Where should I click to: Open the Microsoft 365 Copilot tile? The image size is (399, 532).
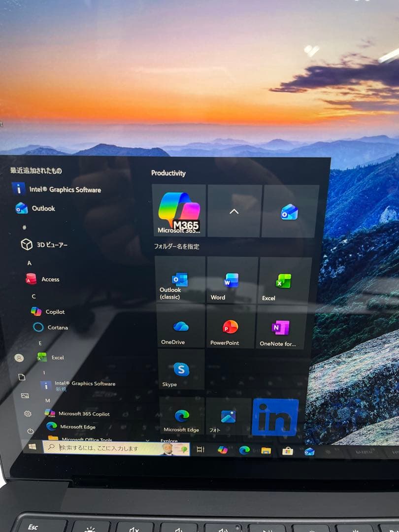(x=179, y=210)
